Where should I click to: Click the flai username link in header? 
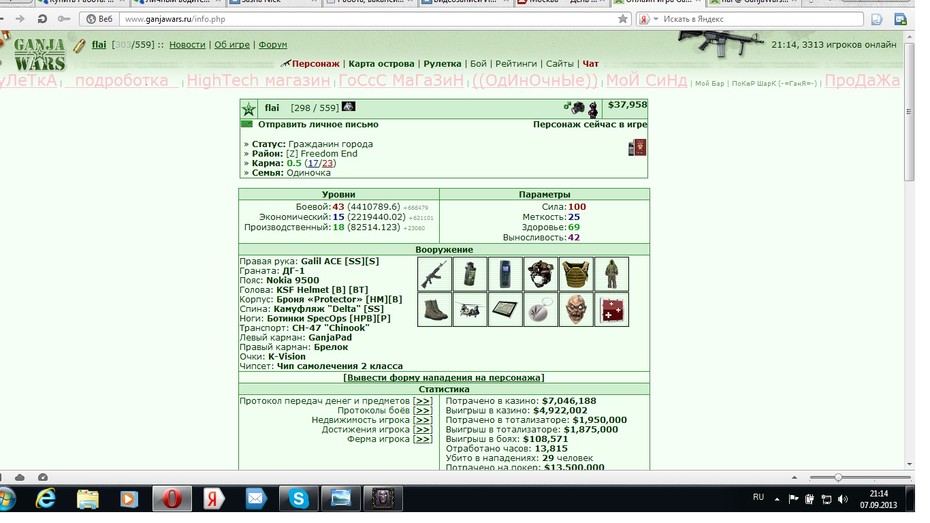[99, 44]
